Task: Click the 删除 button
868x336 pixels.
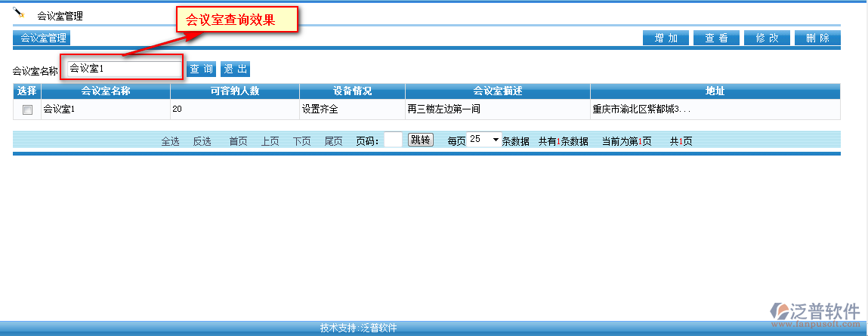Action: (x=817, y=39)
